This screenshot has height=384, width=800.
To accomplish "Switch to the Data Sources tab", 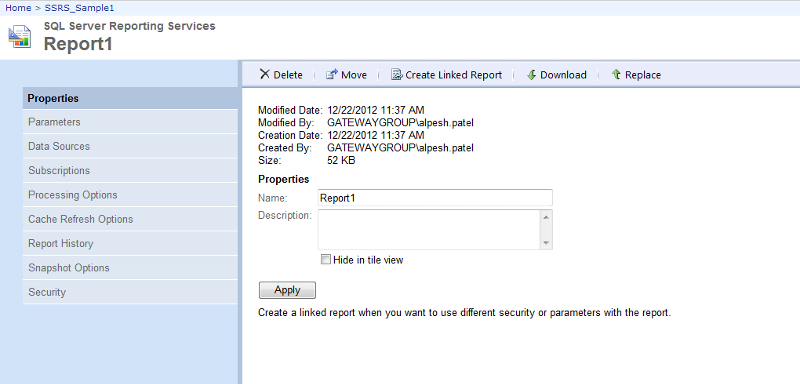I will click(130, 146).
